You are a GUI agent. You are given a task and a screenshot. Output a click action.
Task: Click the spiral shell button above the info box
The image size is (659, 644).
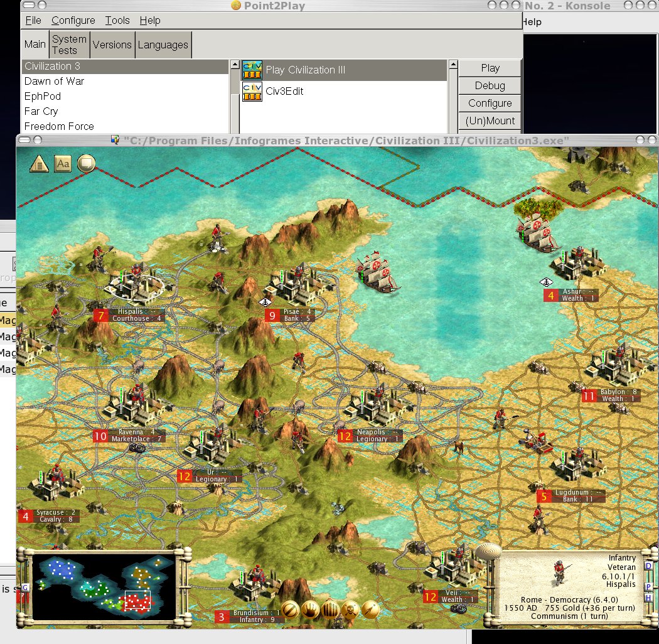[488, 551]
